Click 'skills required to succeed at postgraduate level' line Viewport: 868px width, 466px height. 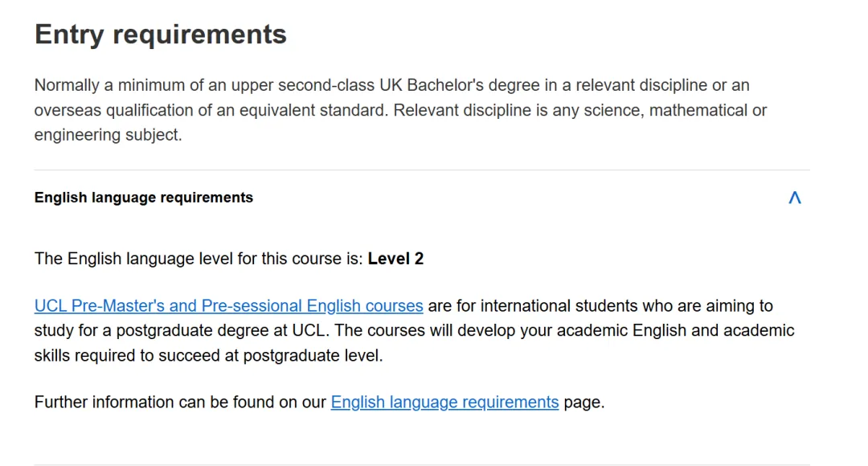pos(208,355)
